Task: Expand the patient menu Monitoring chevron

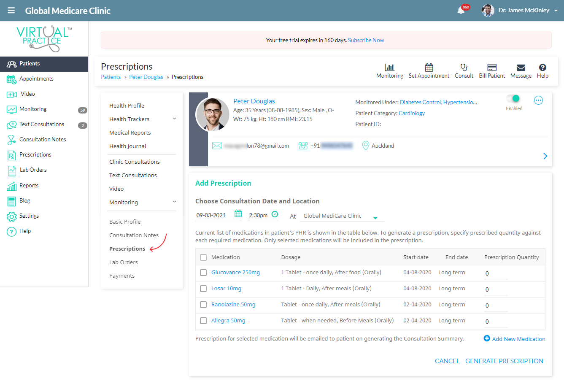Action: pos(174,202)
